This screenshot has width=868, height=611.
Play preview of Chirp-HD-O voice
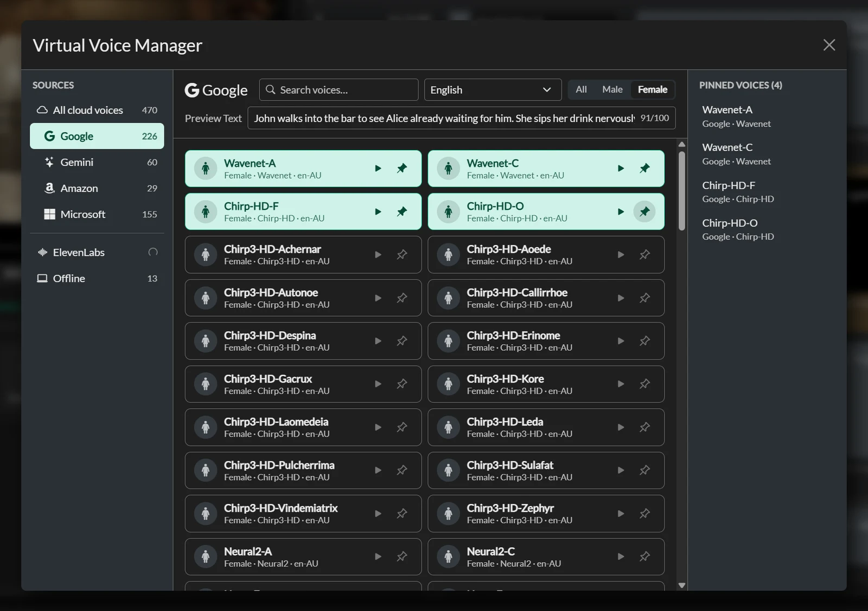point(621,211)
